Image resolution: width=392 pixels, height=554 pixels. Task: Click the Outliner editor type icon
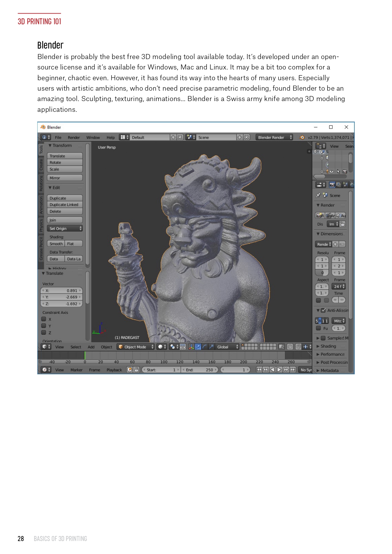(321, 146)
